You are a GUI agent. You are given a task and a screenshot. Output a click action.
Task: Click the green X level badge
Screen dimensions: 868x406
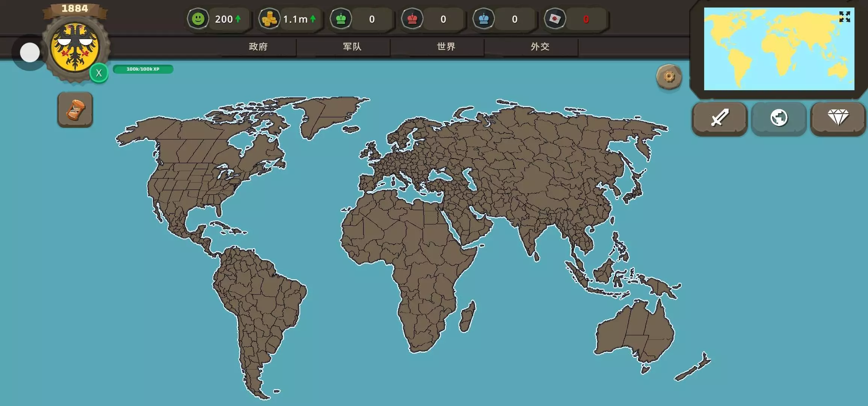99,73
